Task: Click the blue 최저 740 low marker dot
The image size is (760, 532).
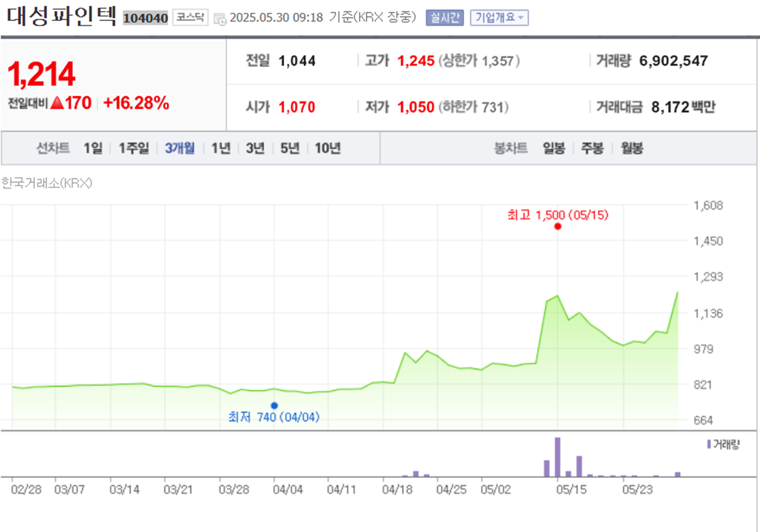Action: (x=274, y=406)
